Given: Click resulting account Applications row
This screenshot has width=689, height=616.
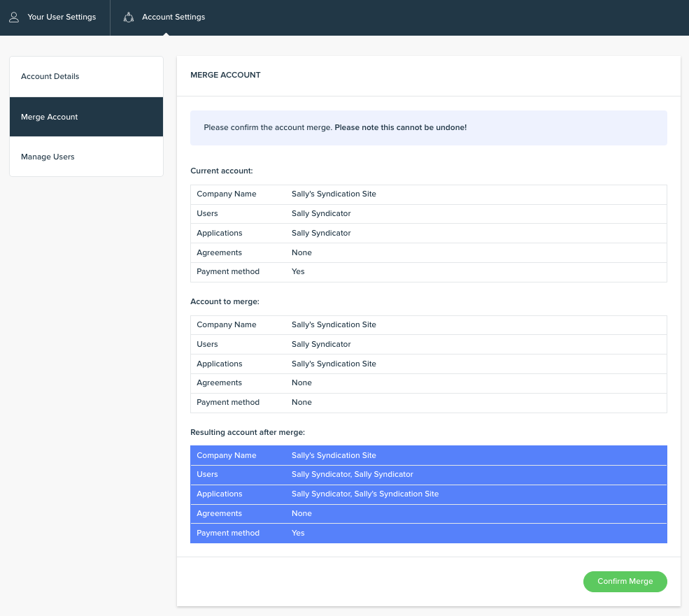Looking at the screenshot, I should point(428,494).
